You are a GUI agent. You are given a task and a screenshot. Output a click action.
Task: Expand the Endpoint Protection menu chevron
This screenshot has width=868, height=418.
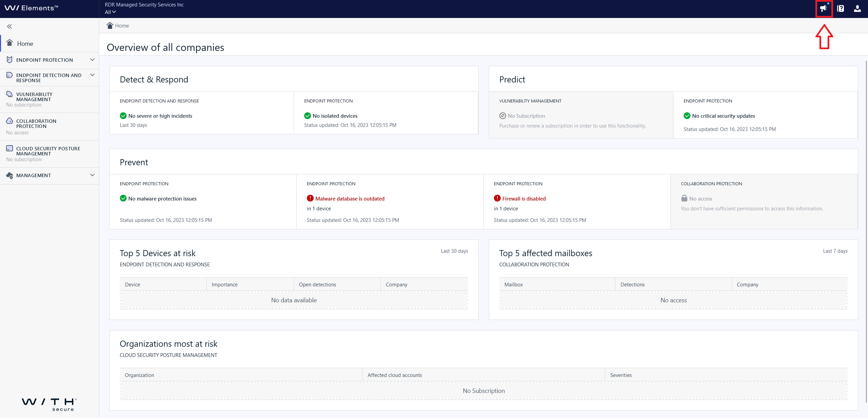click(x=92, y=60)
